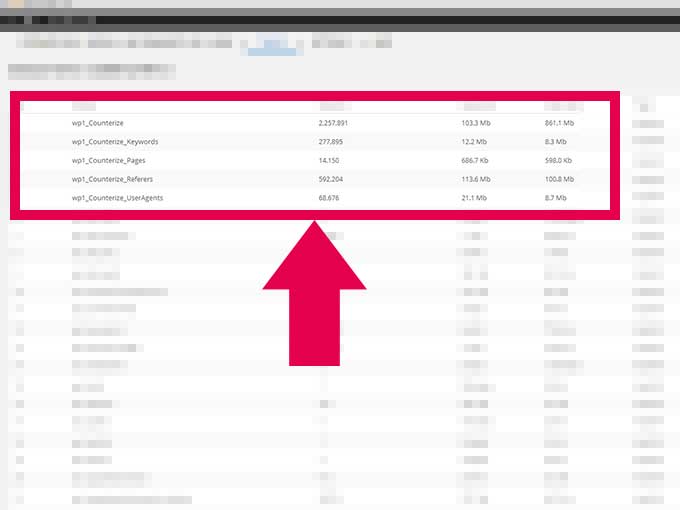Click the 100.8 Mb size value
The width and height of the screenshot is (680, 510).
(559, 179)
